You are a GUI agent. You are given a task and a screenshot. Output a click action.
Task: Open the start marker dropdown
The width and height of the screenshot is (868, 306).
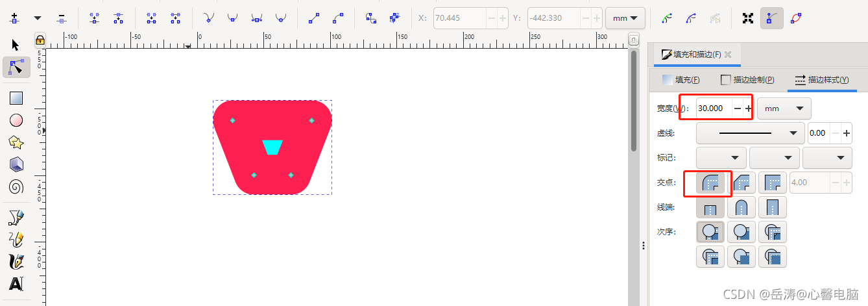tap(721, 157)
